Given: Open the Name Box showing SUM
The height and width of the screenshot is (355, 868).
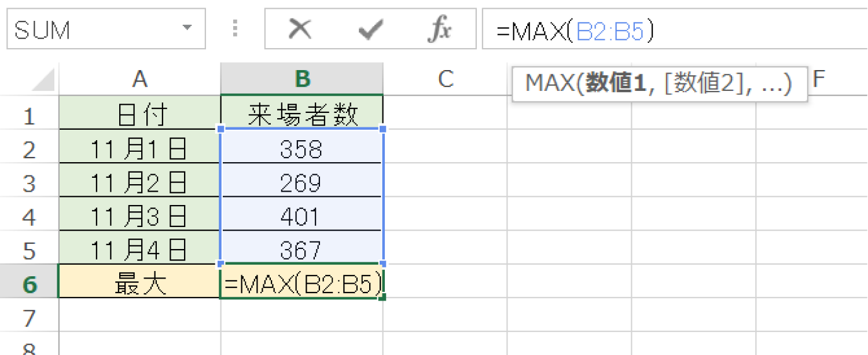Looking at the screenshot, I should coord(87,28).
